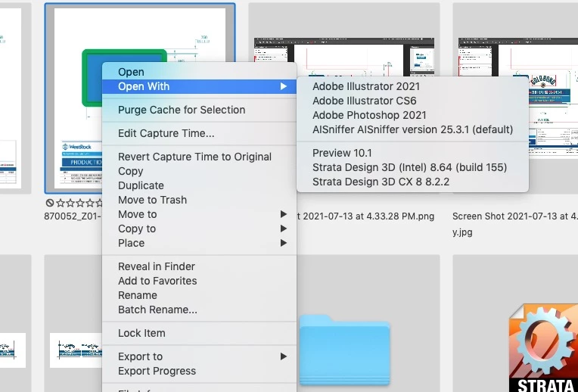Screen dimensions: 578x392
Task: Choose Batch Rename...
Action: (199, 310)
